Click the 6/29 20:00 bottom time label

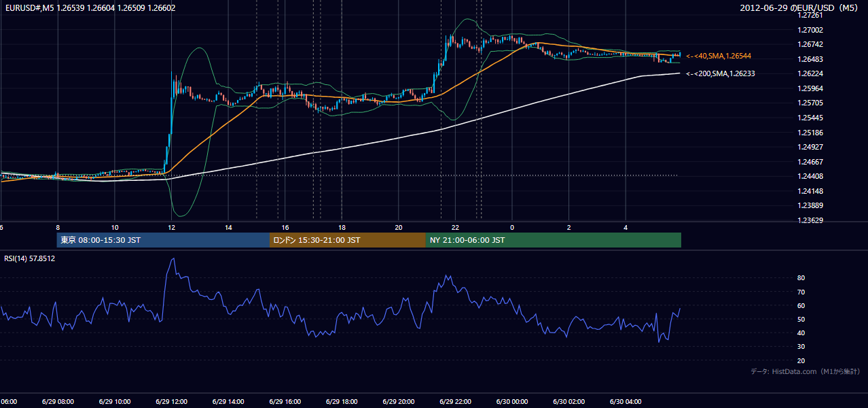[399, 401]
